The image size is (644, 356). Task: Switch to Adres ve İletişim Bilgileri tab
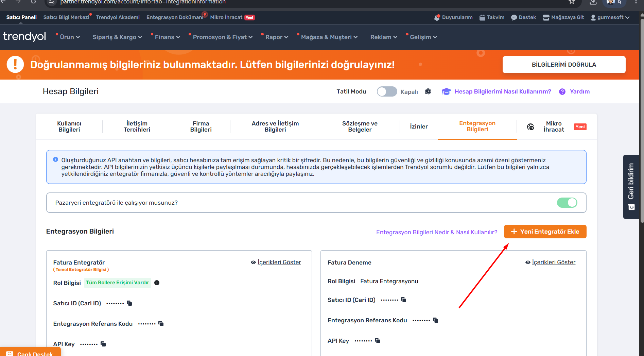click(x=275, y=126)
